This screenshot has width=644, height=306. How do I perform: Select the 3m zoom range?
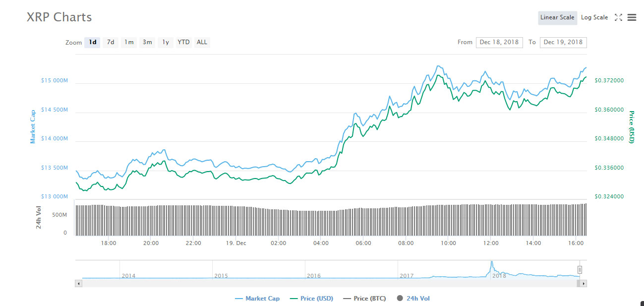point(147,42)
